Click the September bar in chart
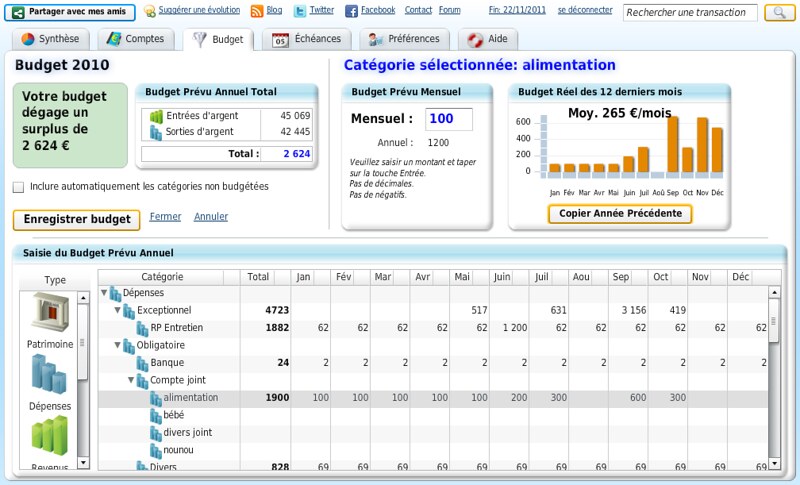Image resolution: width=800 pixels, height=485 pixels. [x=672, y=146]
